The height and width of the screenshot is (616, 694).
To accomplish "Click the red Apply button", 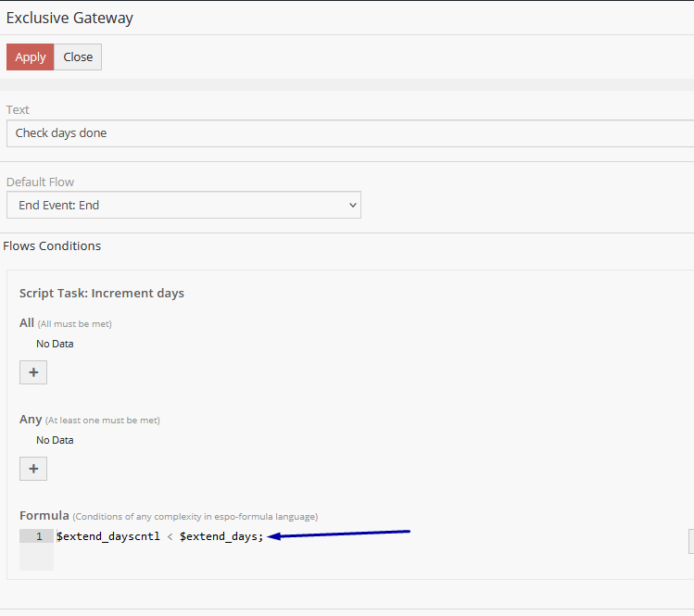I will pos(30,57).
